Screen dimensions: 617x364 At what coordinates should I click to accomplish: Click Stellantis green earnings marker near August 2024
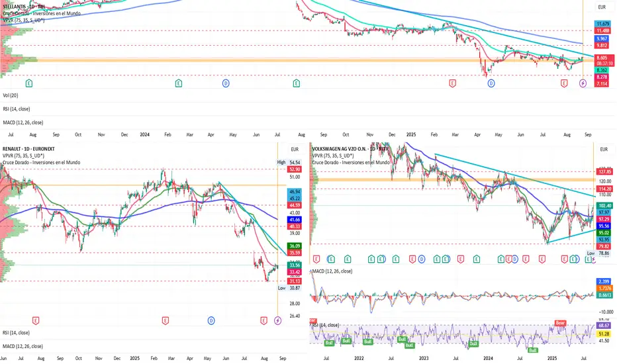pyautogui.click(x=297, y=83)
